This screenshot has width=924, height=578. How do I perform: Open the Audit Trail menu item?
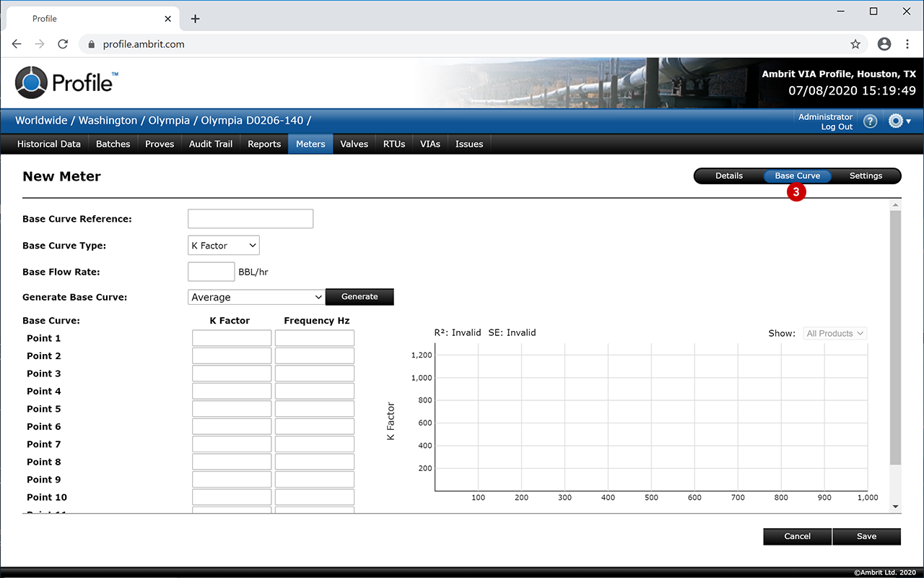[x=211, y=144]
